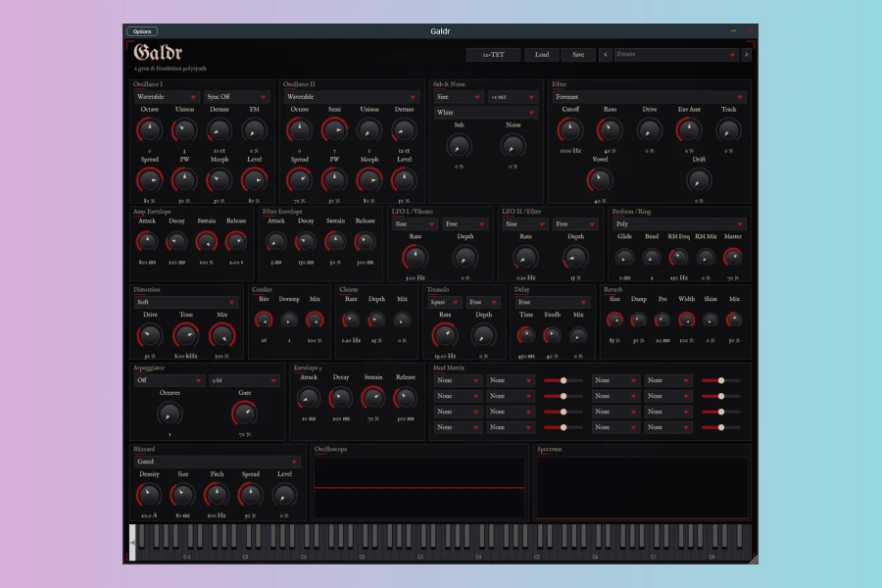Click the Filter Env Amt knob
882x588 pixels.
(689, 130)
